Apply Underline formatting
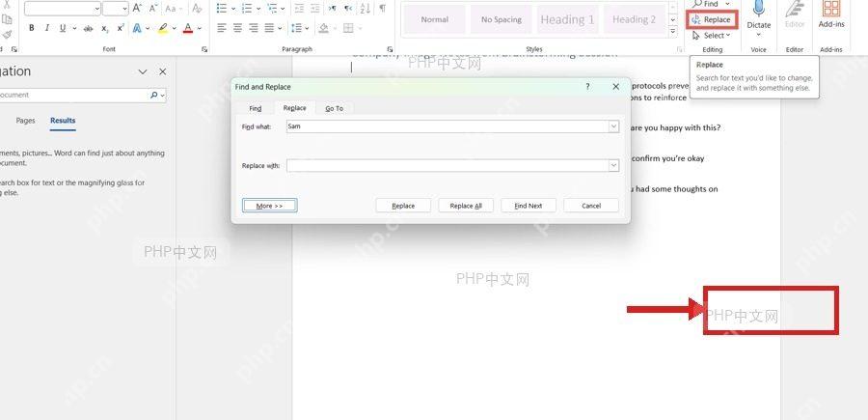The image size is (868, 420). pyautogui.click(x=62, y=28)
